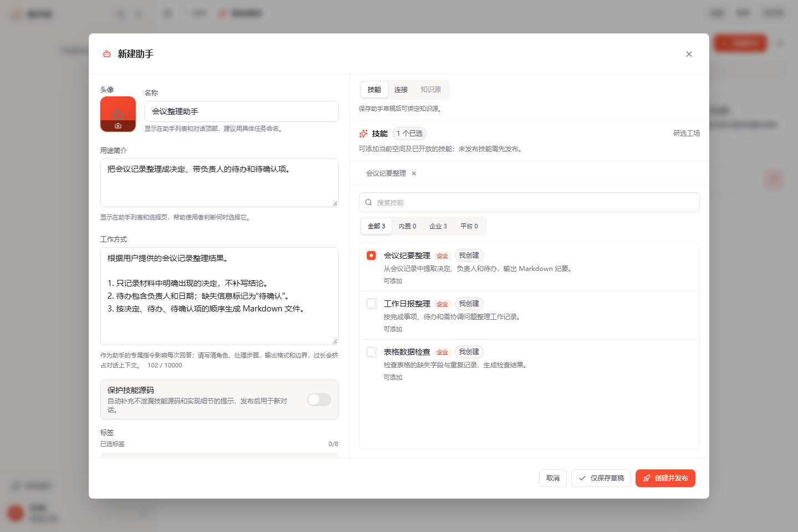Screen dimensions: 798x532
Task: Switch to the 技能 tab
Action: [374, 90]
